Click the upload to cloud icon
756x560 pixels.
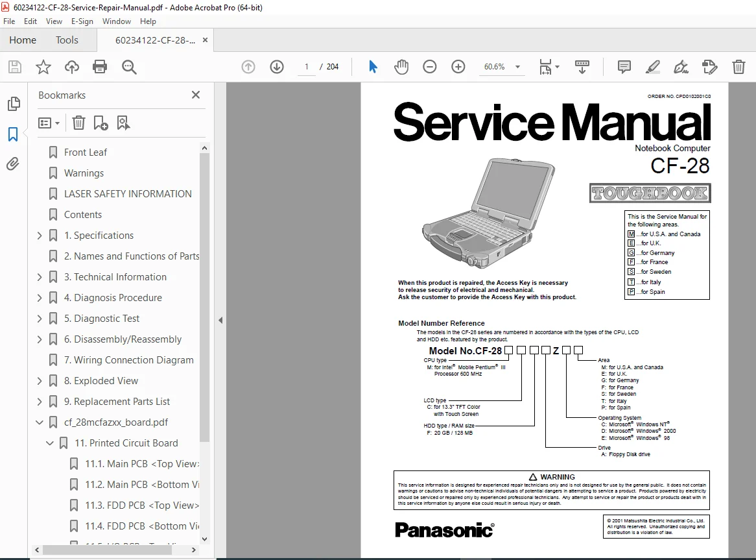pos(72,67)
